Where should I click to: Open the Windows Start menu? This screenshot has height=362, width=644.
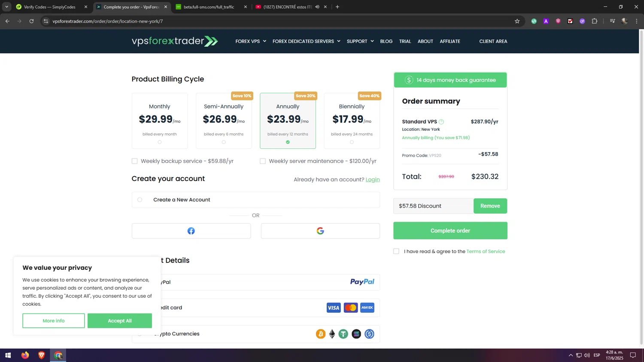pos(8,355)
